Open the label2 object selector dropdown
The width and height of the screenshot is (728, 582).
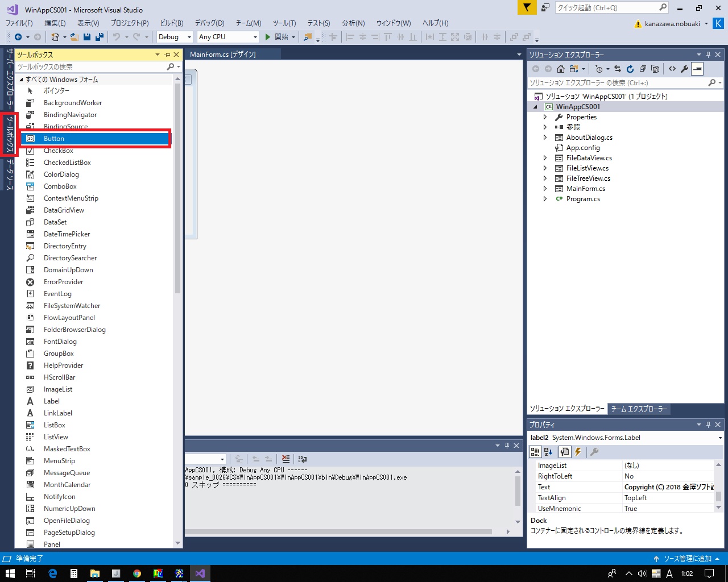pyautogui.click(x=720, y=438)
